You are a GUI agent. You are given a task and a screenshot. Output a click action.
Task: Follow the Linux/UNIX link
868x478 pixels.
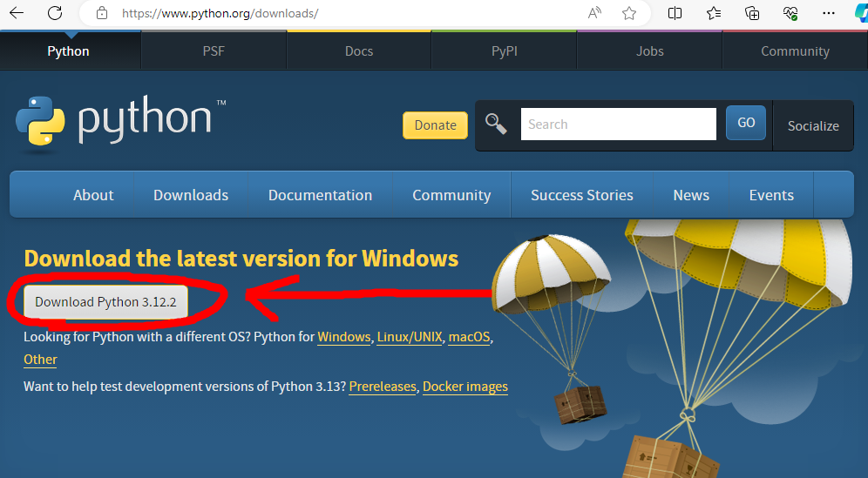pyautogui.click(x=410, y=337)
